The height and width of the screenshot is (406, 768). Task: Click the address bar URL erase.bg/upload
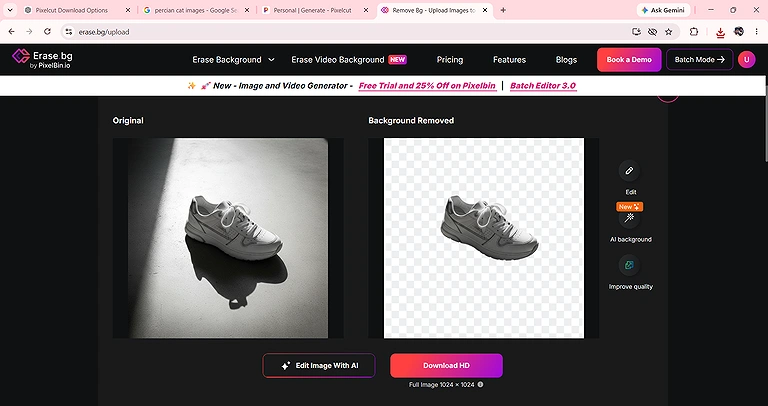[x=104, y=32]
